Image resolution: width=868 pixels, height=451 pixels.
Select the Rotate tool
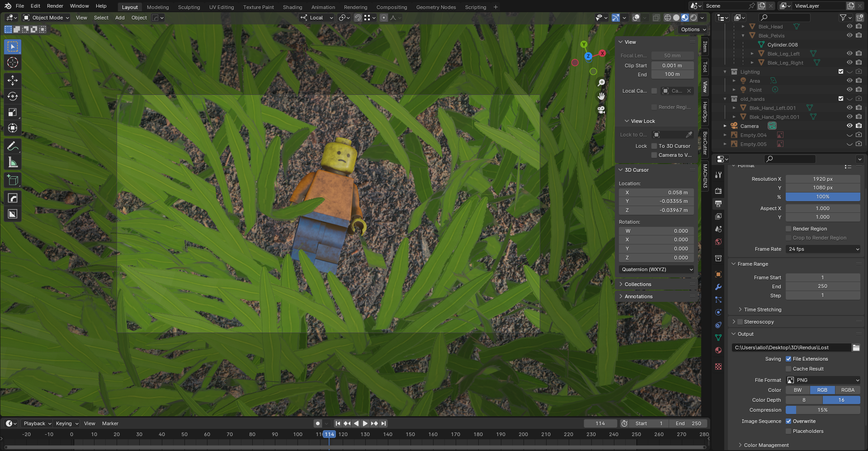pos(13,96)
